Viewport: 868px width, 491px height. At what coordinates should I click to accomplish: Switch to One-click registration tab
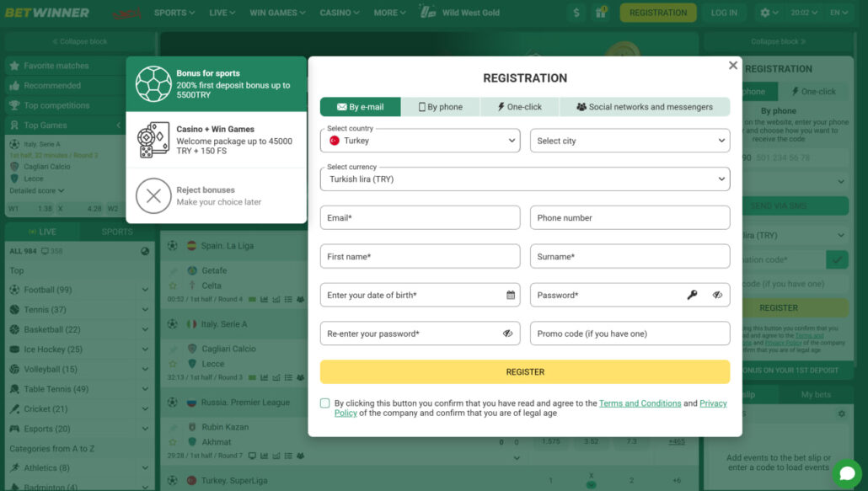[x=520, y=107]
